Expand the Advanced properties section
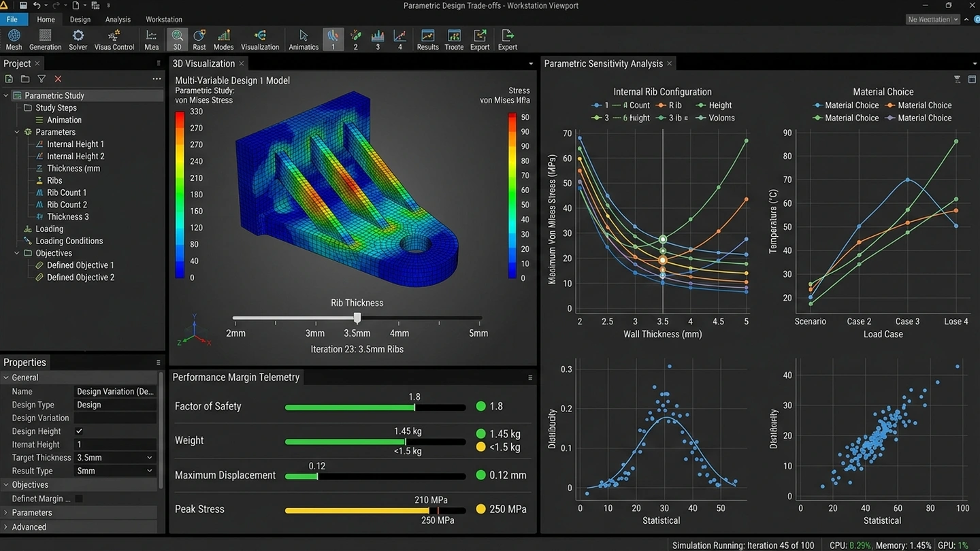This screenshot has width=980, height=551. (x=6, y=527)
